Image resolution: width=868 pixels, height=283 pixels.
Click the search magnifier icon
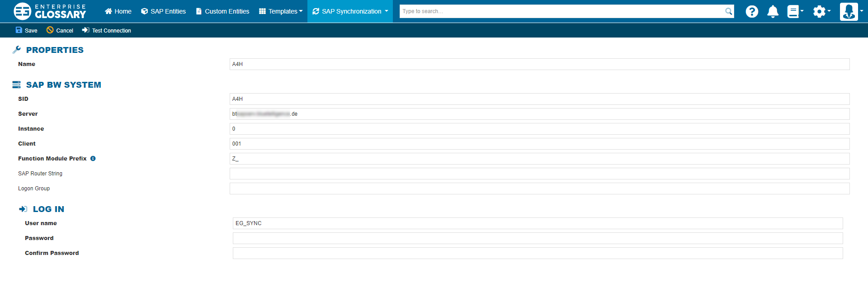(x=729, y=11)
